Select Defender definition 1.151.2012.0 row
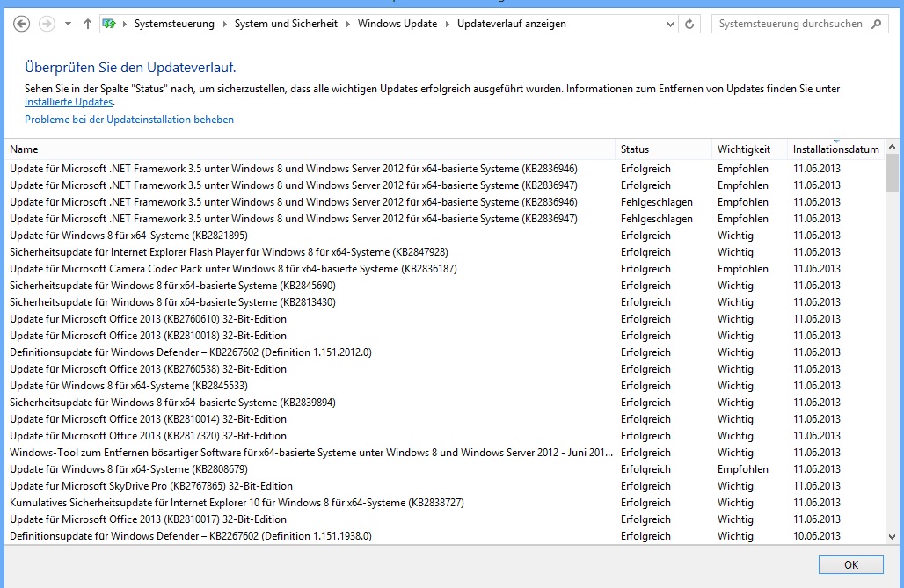The image size is (904, 588). coord(444,352)
